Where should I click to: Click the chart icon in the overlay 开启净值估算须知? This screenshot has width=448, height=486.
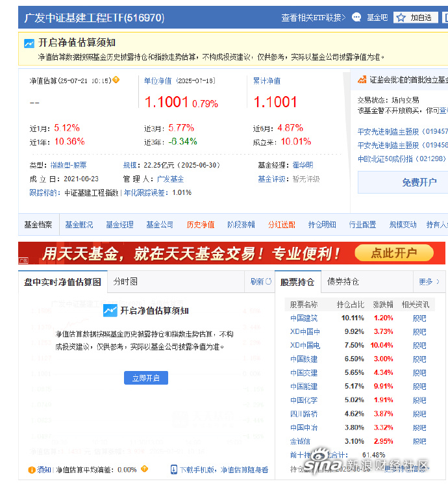[110, 311]
